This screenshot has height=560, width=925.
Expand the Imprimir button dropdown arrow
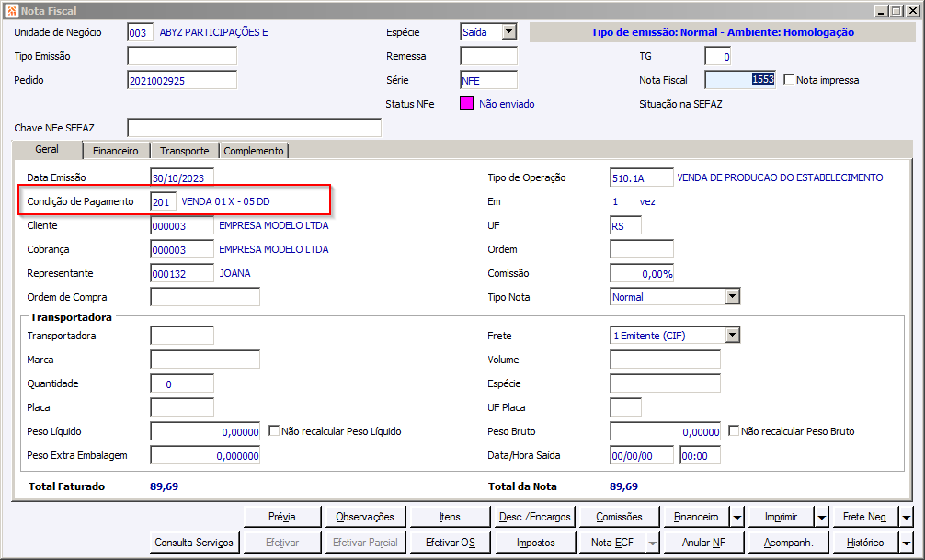click(x=822, y=517)
